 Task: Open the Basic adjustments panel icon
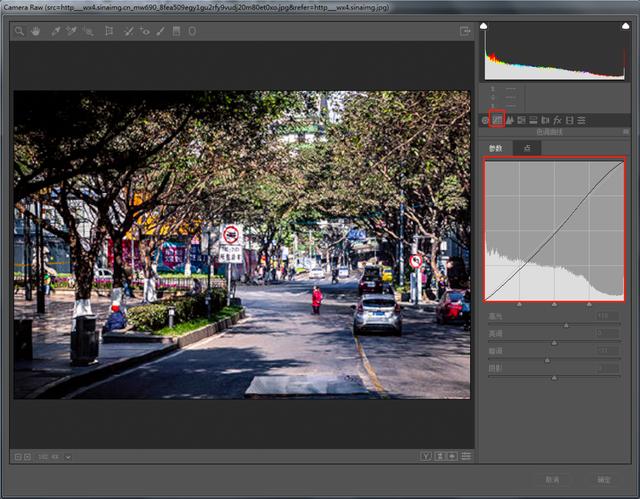click(x=485, y=120)
